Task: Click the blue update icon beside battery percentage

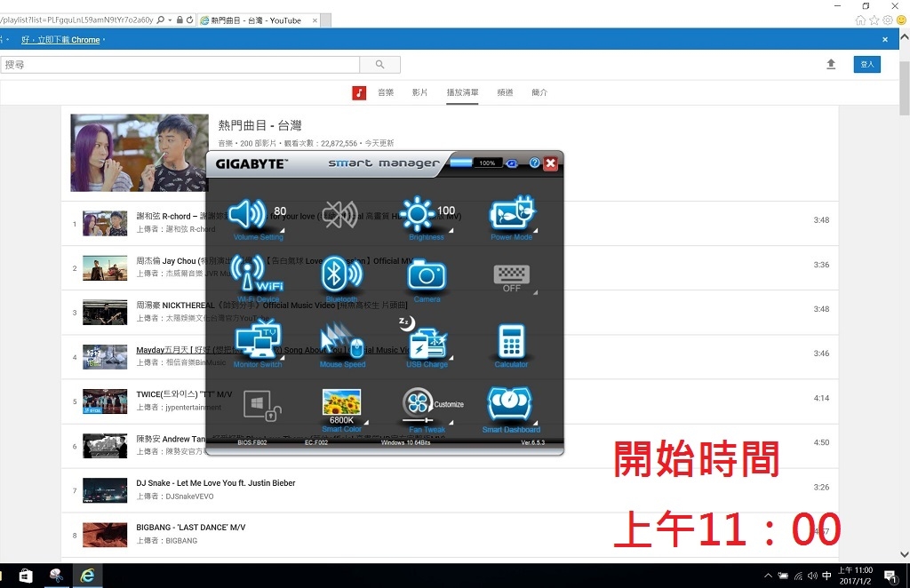Action: [x=511, y=163]
